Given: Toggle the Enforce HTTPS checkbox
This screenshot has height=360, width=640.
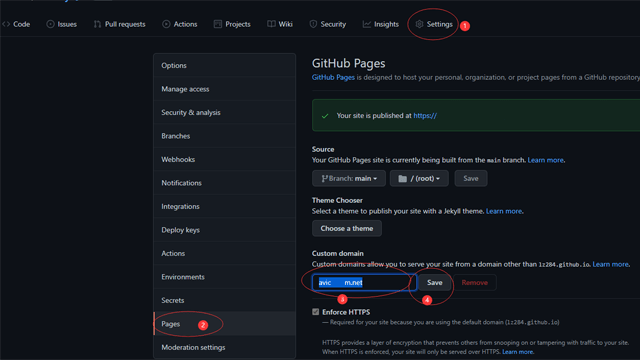Looking at the screenshot, I should (x=316, y=312).
